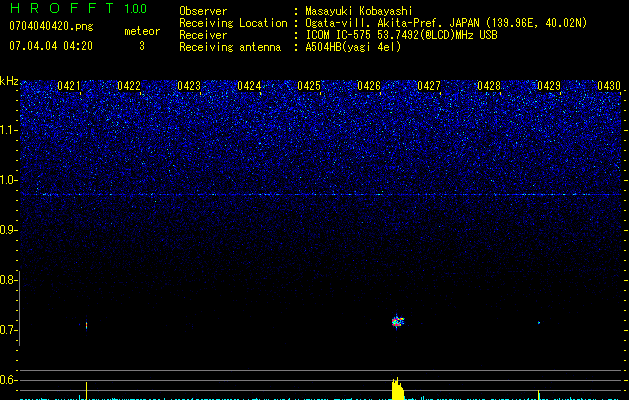Click the 0425 time marker

(309, 86)
